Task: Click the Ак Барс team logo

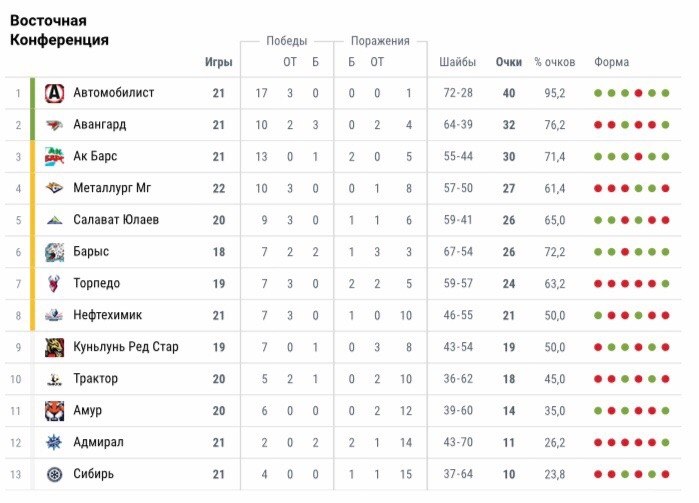Action: 54,157
